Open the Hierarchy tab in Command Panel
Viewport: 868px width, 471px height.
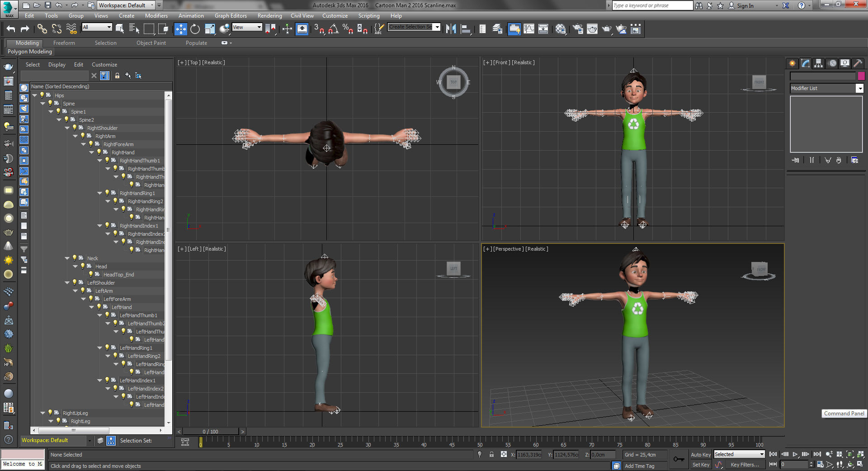(818, 63)
